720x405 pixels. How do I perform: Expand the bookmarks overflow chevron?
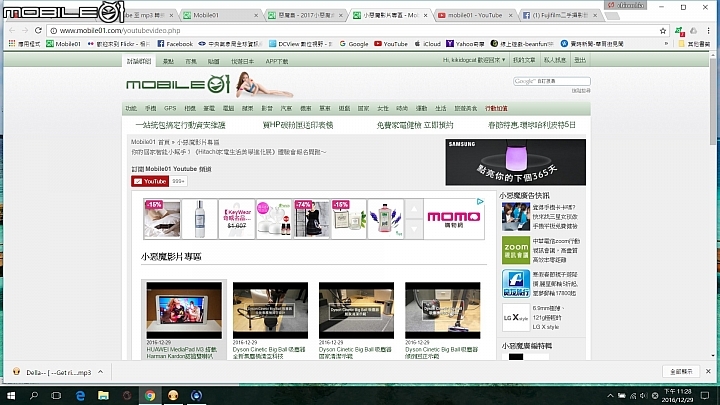pos(666,44)
